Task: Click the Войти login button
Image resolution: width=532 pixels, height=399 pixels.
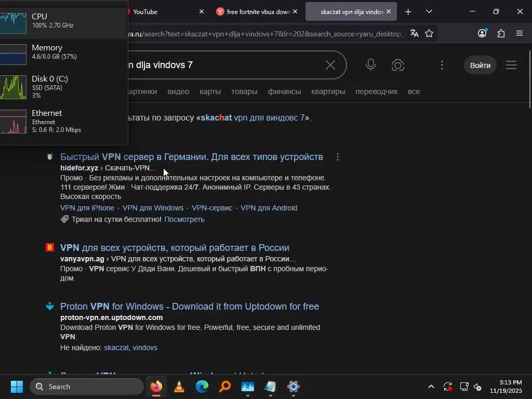Action: coord(480,65)
